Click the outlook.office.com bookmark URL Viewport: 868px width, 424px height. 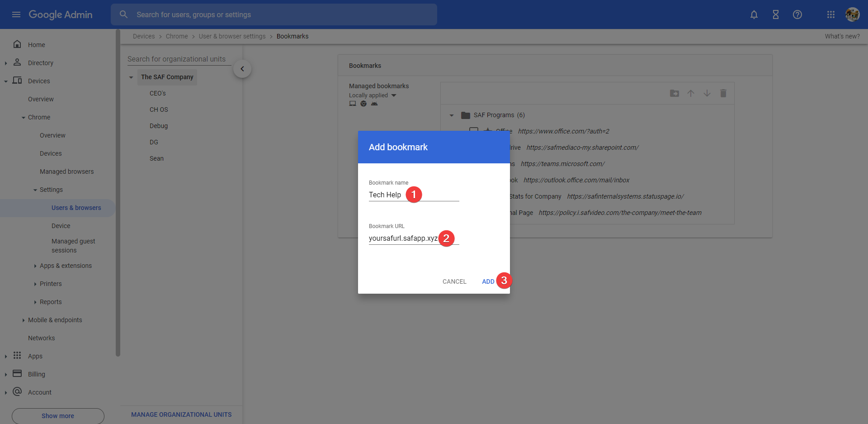[x=576, y=180]
